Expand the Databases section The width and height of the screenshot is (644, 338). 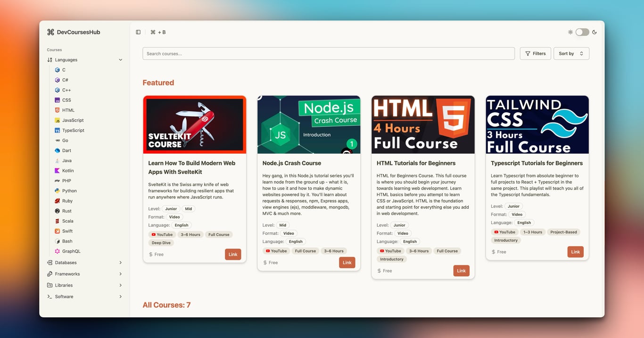(85, 263)
